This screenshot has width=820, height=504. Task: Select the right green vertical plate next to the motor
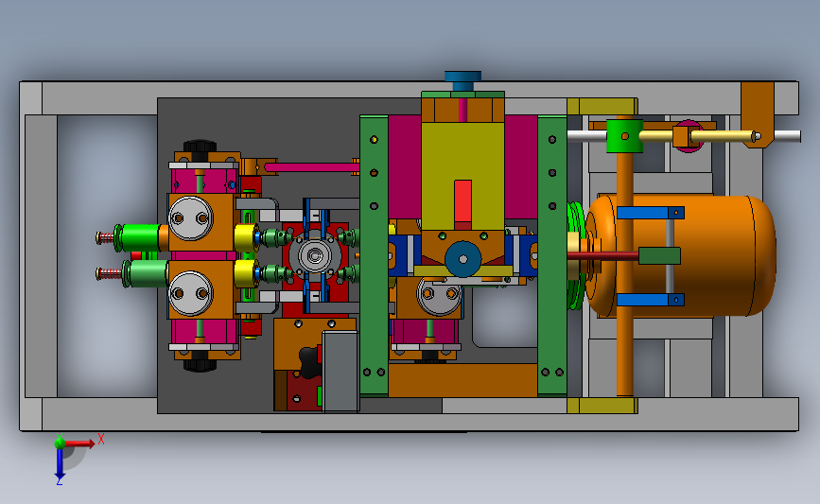point(552,255)
